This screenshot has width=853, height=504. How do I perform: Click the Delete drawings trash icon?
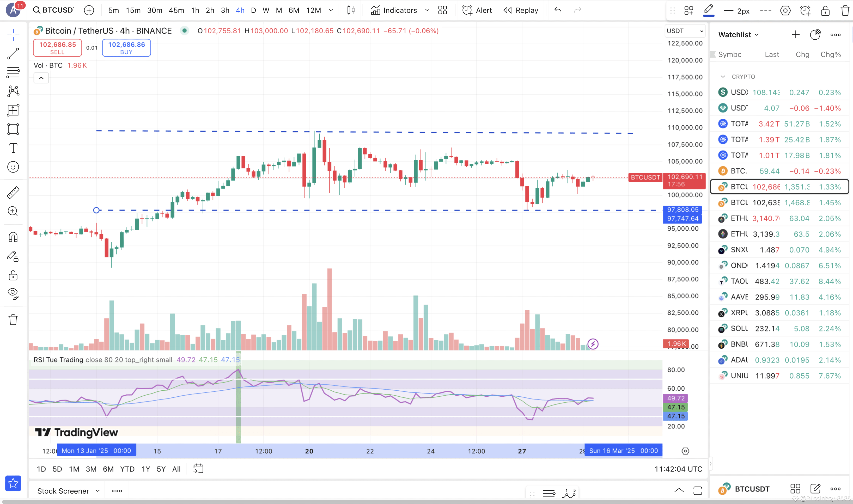coord(13,319)
